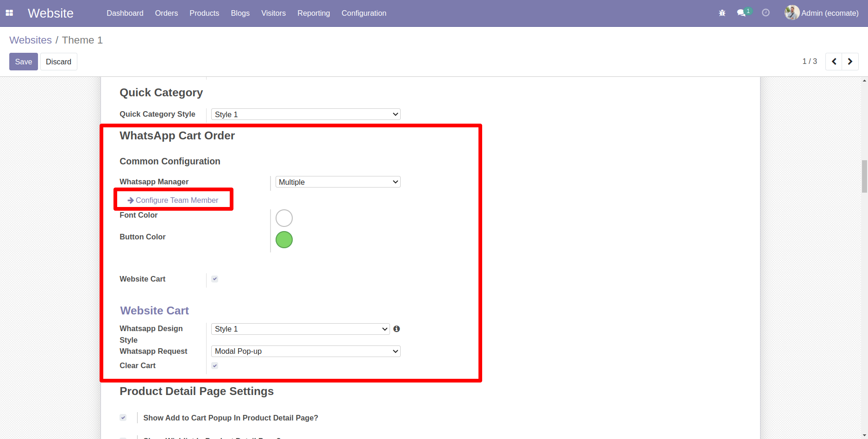Image resolution: width=868 pixels, height=439 pixels.
Task: Open the Reporting menu
Action: 314,13
